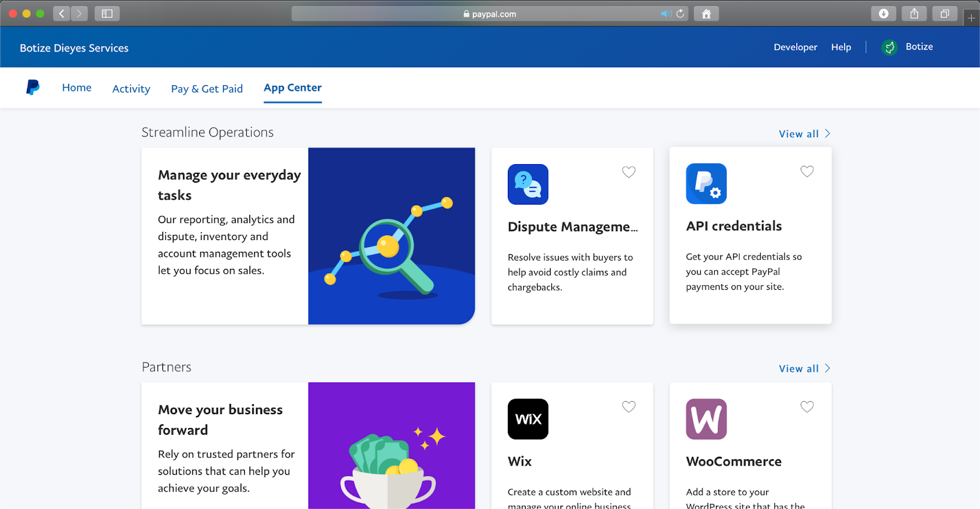The image size is (980, 509).
Task: Reload the page with the refresh icon
Action: (680, 13)
